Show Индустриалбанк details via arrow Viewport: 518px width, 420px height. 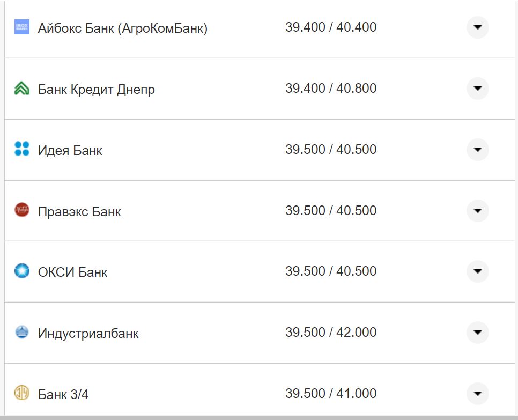point(477,333)
